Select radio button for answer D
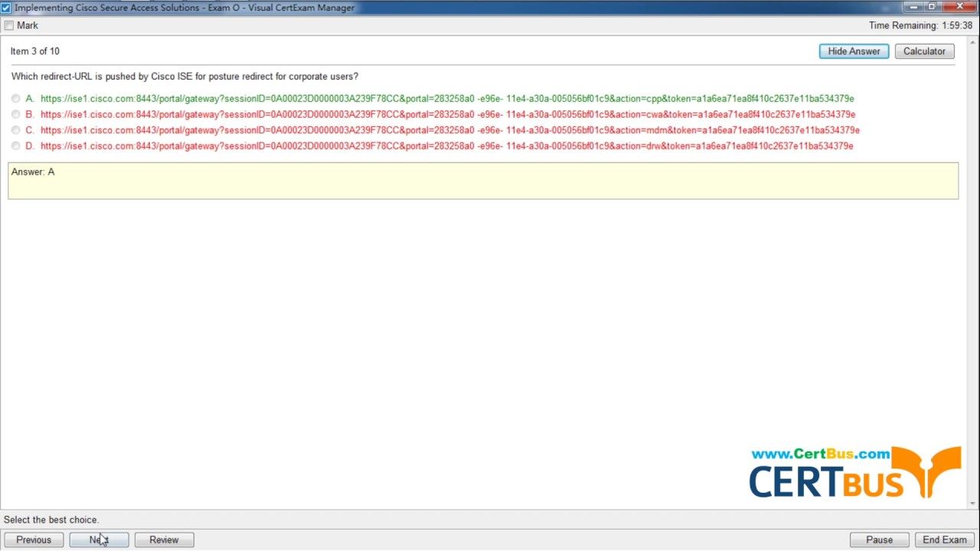 pyautogui.click(x=16, y=146)
